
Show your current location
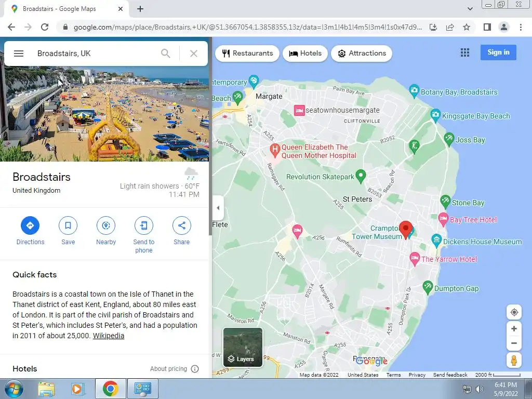tap(514, 312)
